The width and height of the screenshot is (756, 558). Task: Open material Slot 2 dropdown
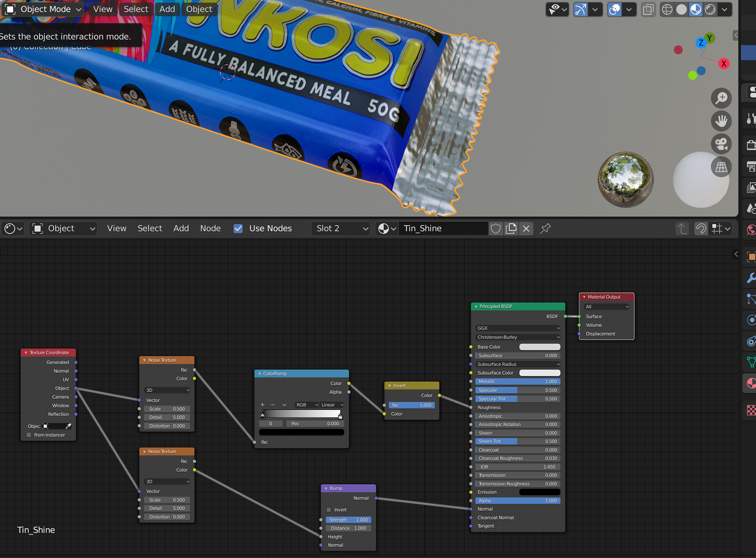coord(341,228)
